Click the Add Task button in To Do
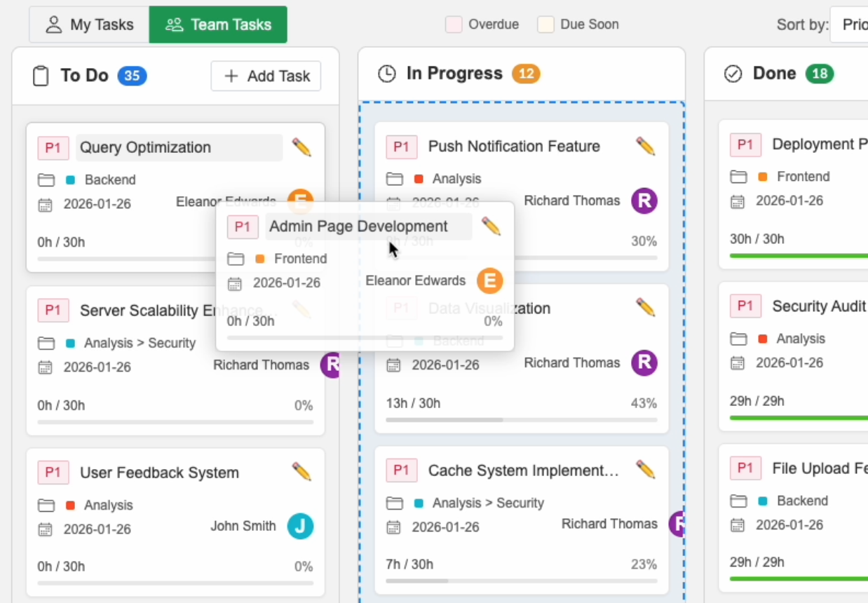 [x=265, y=76]
